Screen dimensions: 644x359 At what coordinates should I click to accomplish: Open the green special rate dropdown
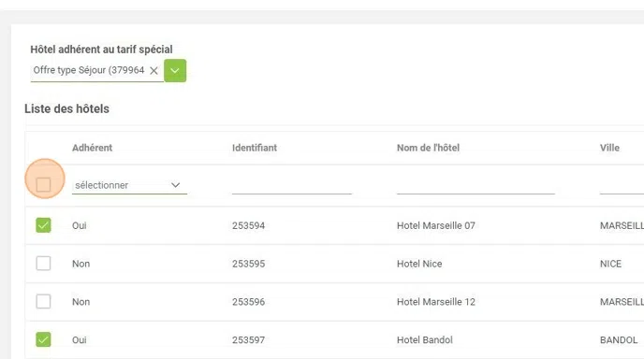pyautogui.click(x=175, y=70)
